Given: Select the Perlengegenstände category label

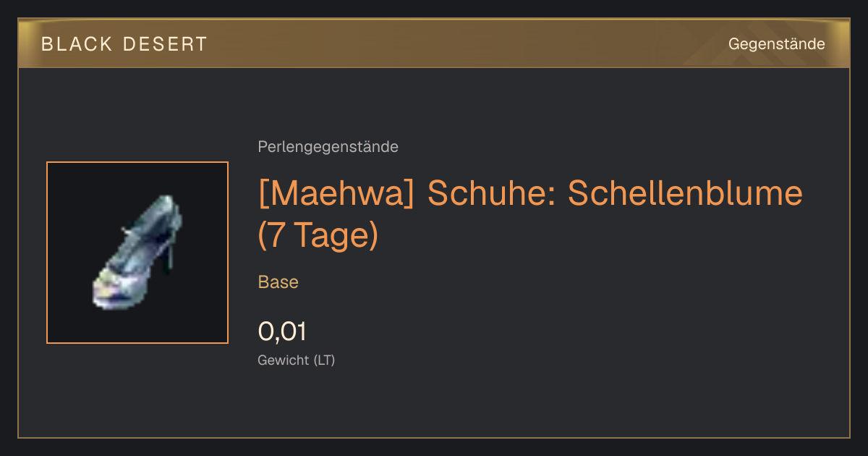Looking at the screenshot, I should pyautogui.click(x=328, y=147).
